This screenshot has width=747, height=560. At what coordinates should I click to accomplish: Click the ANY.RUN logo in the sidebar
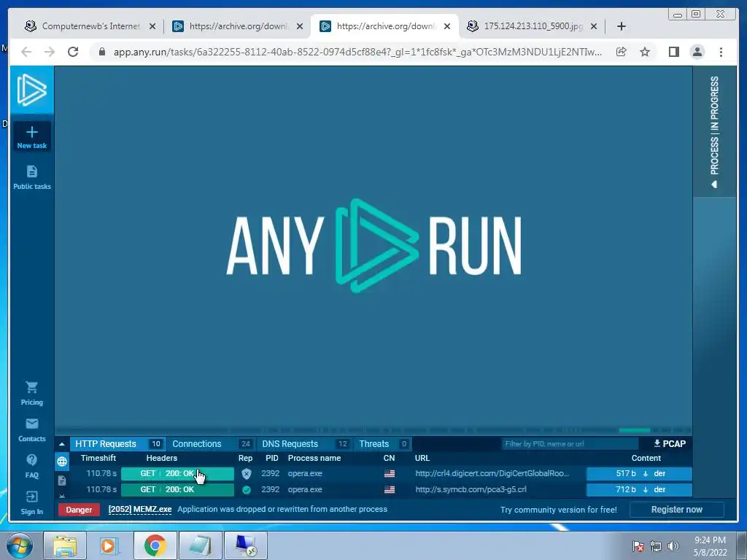[32, 90]
